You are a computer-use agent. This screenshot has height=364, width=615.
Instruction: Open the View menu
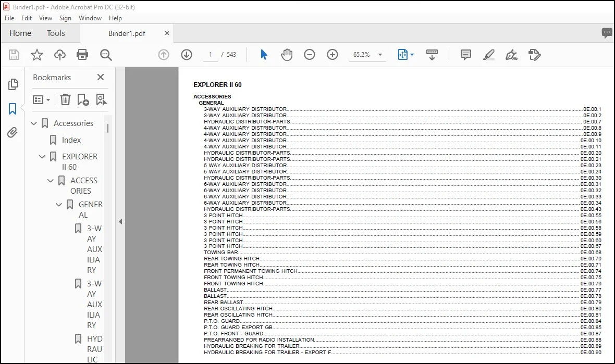45,18
